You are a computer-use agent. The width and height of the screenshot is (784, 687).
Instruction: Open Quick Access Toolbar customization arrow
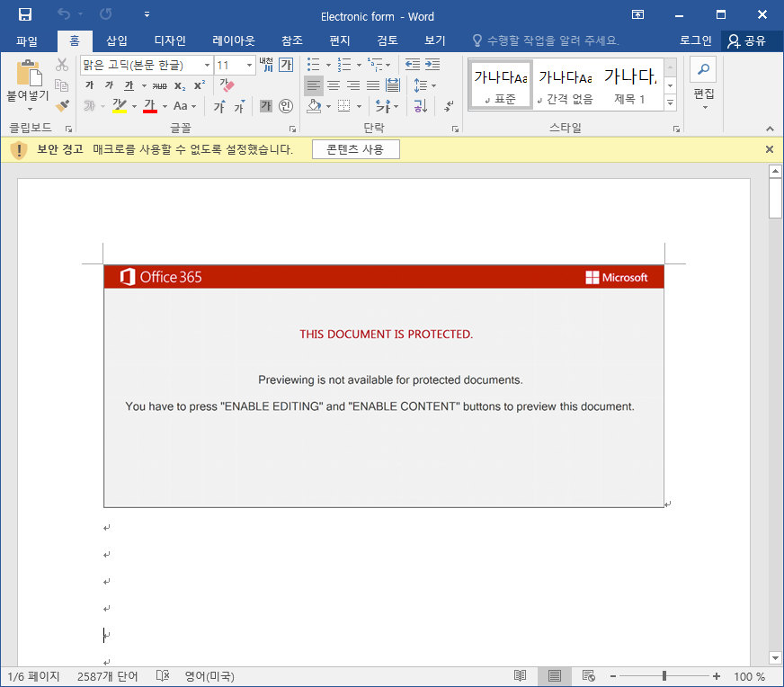(x=147, y=14)
